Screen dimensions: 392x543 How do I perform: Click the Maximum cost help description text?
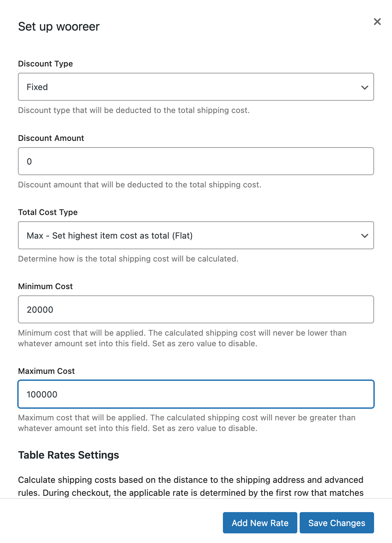186,423
